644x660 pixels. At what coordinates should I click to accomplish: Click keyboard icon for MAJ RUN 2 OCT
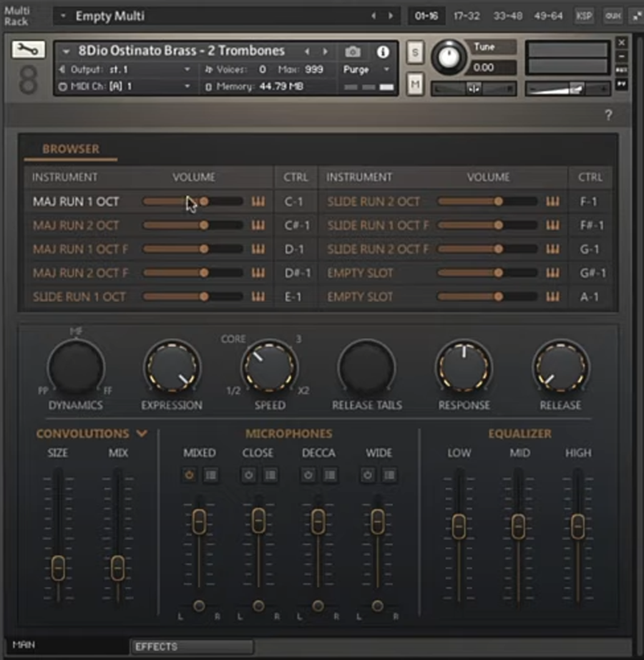point(258,225)
